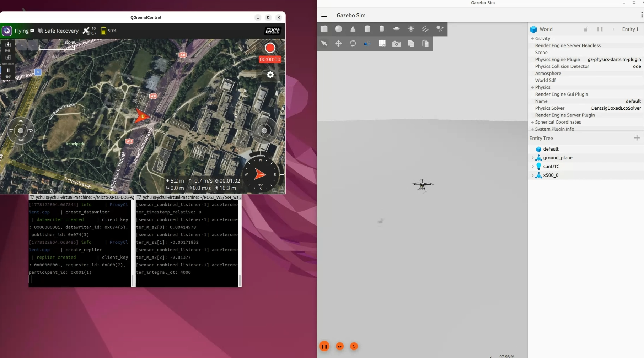
Task: Pause the Gazebo simulation
Action: point(324,346)
